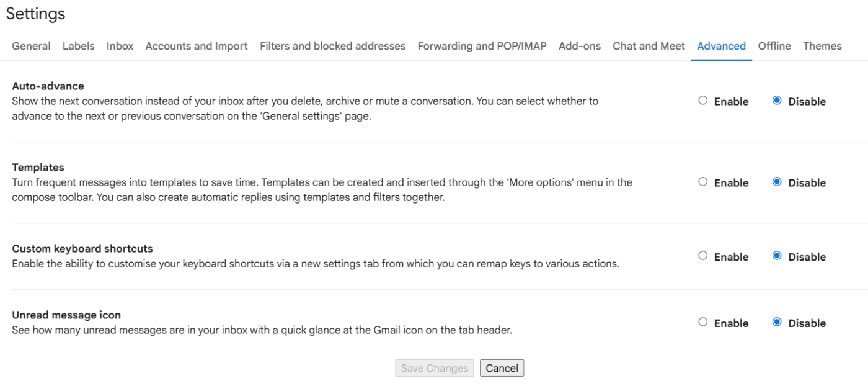Go to the Inbox settings tab
Screen dimensions: 868x391
[x=120, y=45]
